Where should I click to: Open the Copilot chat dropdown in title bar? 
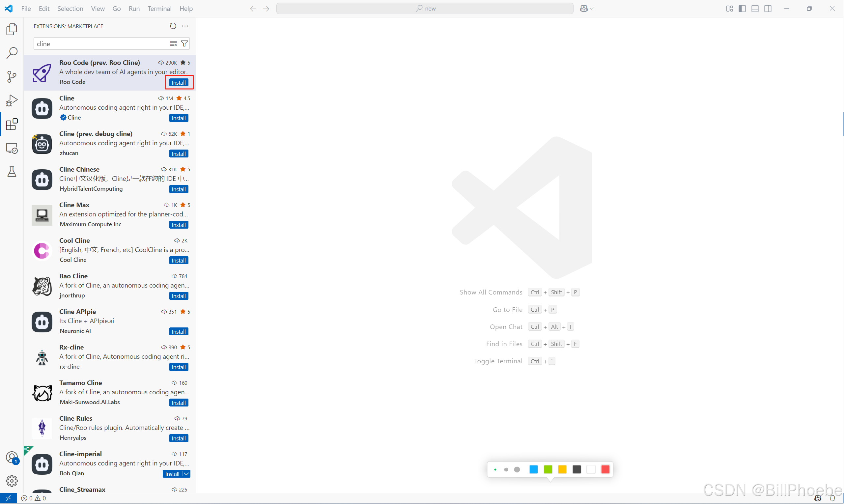pos(592,9)
